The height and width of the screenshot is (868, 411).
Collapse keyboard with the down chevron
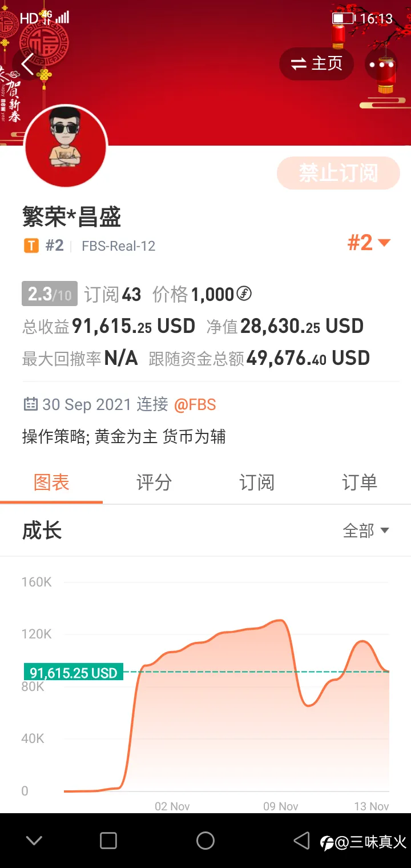[x=34, y=841]
